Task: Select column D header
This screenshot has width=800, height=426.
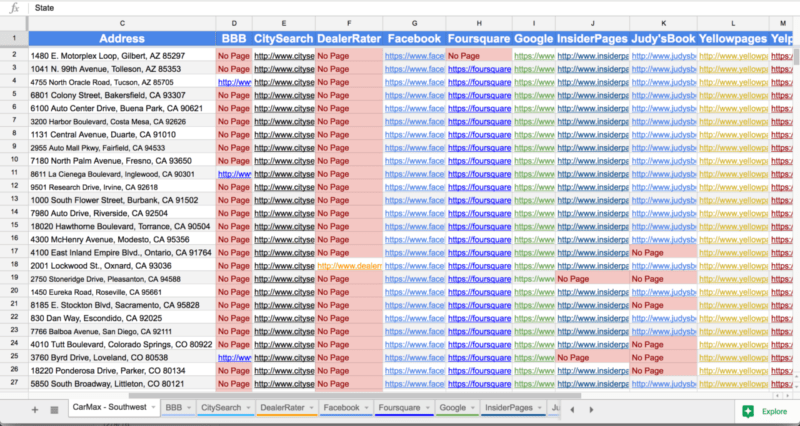Action: (x=234, y=23)
